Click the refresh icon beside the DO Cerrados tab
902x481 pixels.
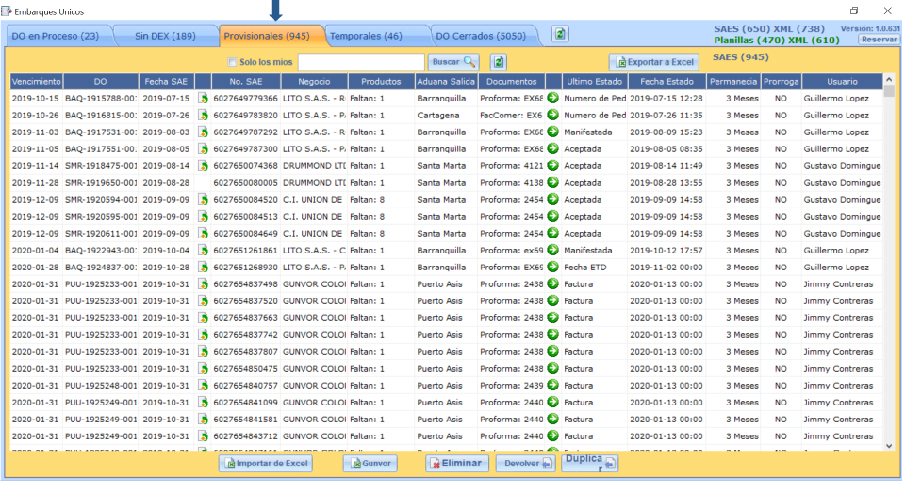click(560, 35)
